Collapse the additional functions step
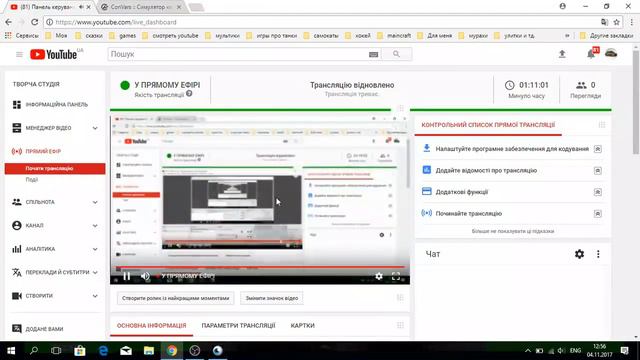 tap(598, 192)
